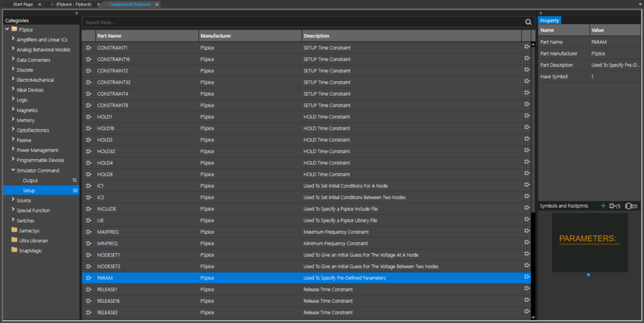This screenshot has height=323, width=644.
Task: Click the part icon left of HOLD1
Action: pyautogui.click(x=89, y=116)
